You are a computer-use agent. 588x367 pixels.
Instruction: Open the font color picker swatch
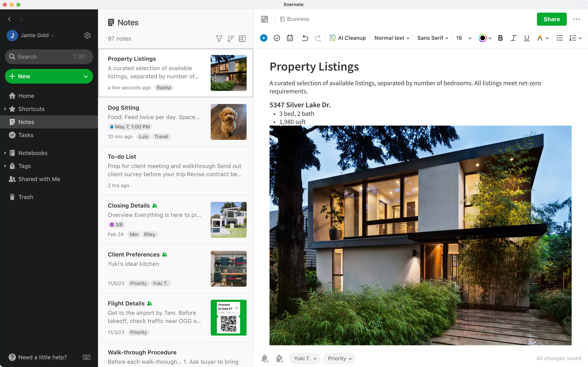[483, 38]
